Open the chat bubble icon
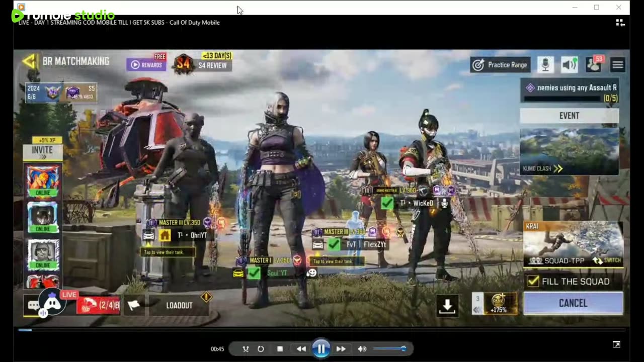This screenshot has height=362, width=644. pyautogui.click(x=33, y=306)
